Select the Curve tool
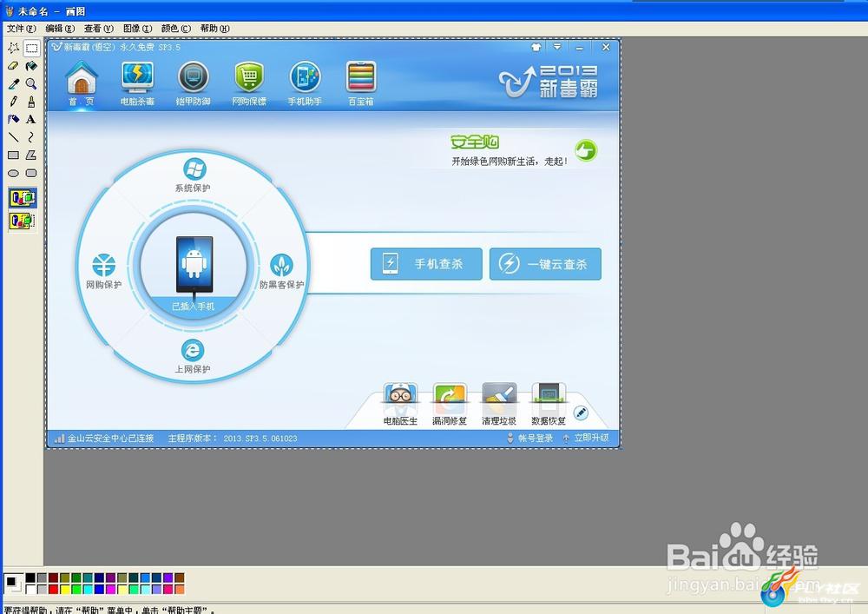 [31, 136]
